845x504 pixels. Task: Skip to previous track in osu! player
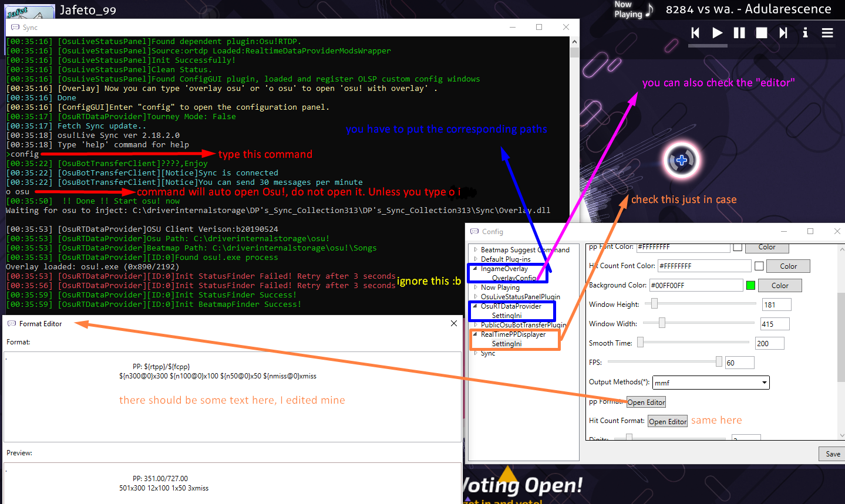(695, 33)
